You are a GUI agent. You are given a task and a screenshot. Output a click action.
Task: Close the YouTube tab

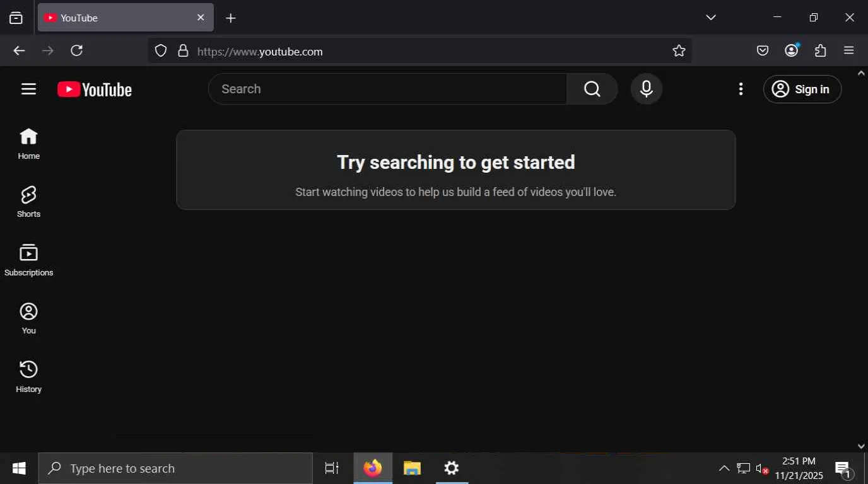201,18
